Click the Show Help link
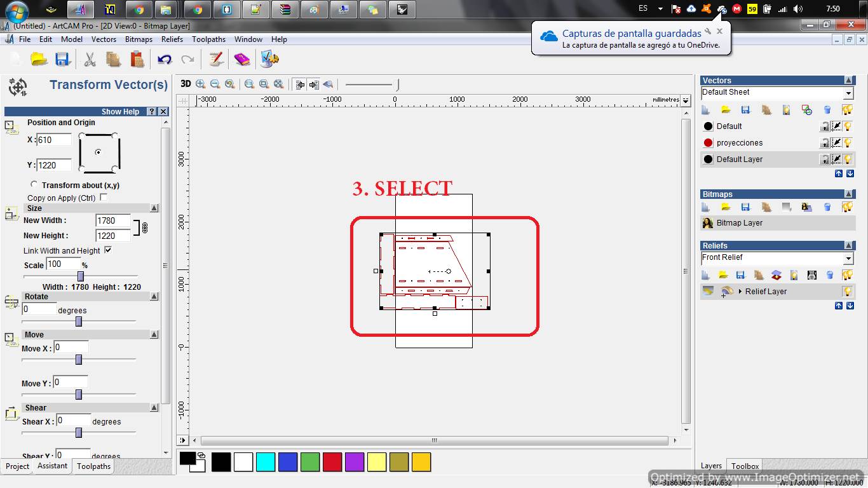 pyautogui.click(x=120, y=112)
